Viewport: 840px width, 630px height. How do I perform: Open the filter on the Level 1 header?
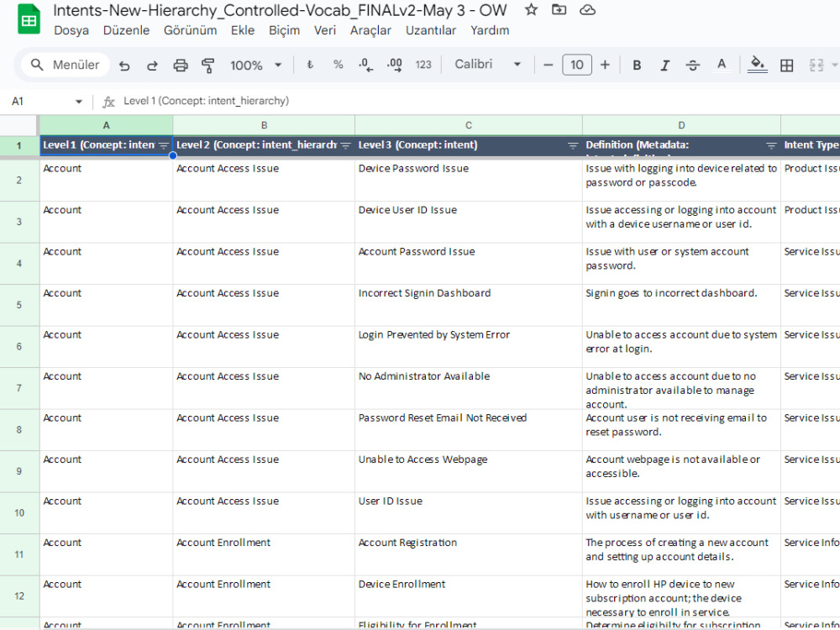[165, 144]
